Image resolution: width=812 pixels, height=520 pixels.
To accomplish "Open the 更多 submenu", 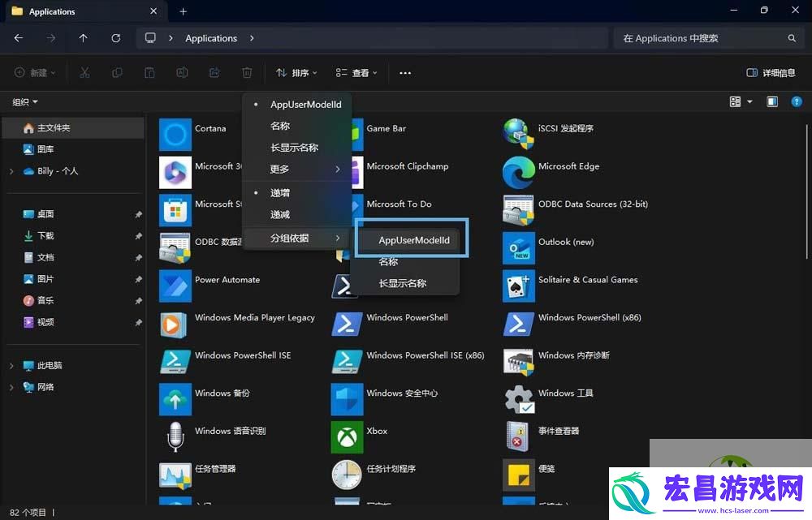I will pos(297,170).
